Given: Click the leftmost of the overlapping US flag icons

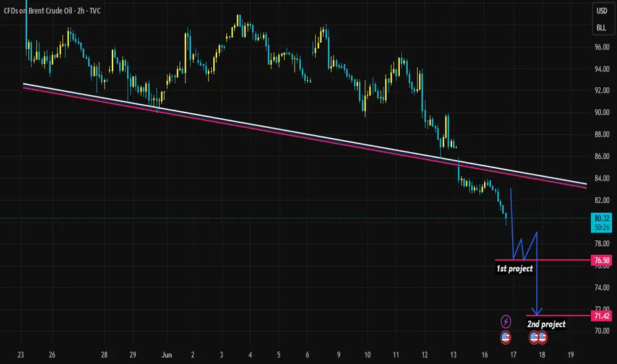Looking at the screenshot, I should 534,338.
